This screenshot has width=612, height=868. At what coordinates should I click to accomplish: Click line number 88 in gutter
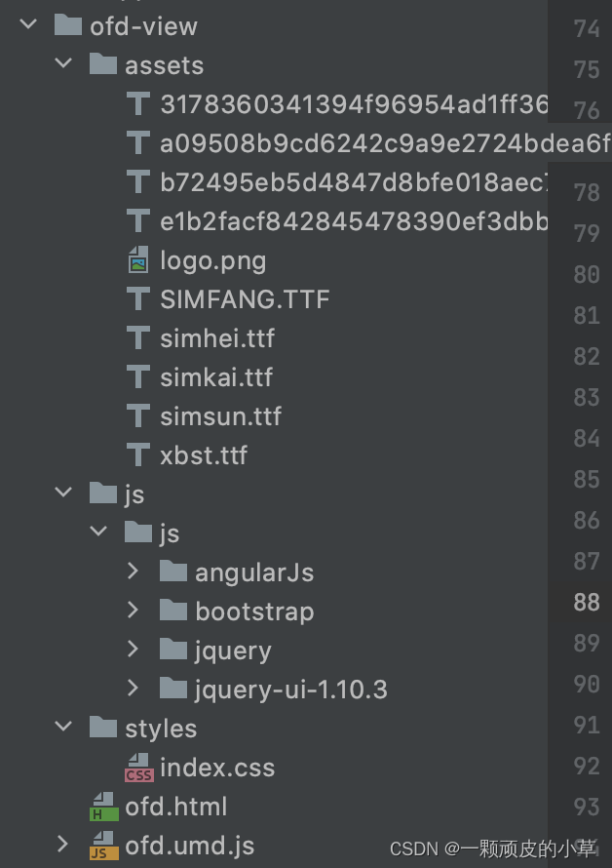pyautogui.click(x=587, y=603)
